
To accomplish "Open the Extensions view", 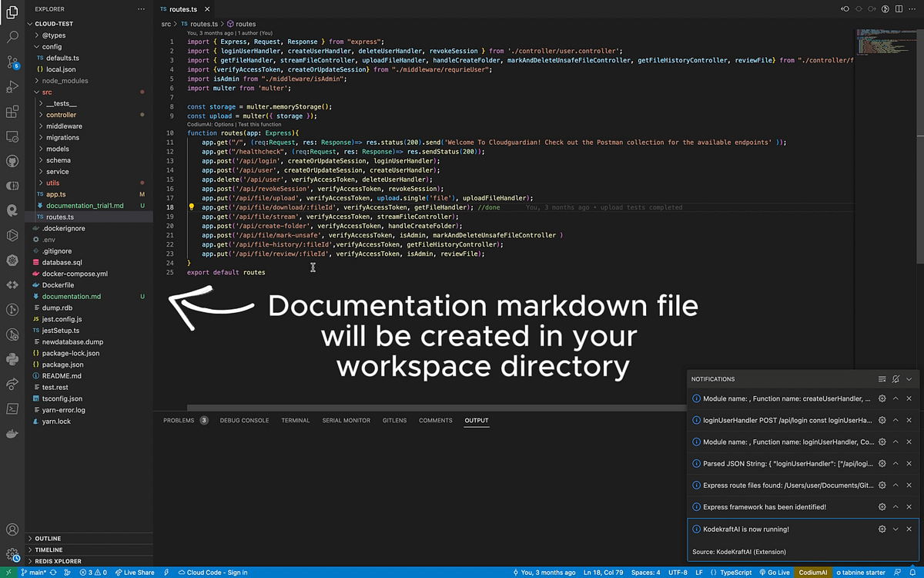I will [14, 112].
